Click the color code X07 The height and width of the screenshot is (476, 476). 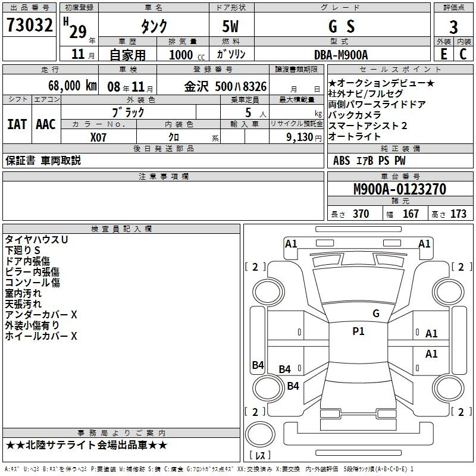point(99,136)
